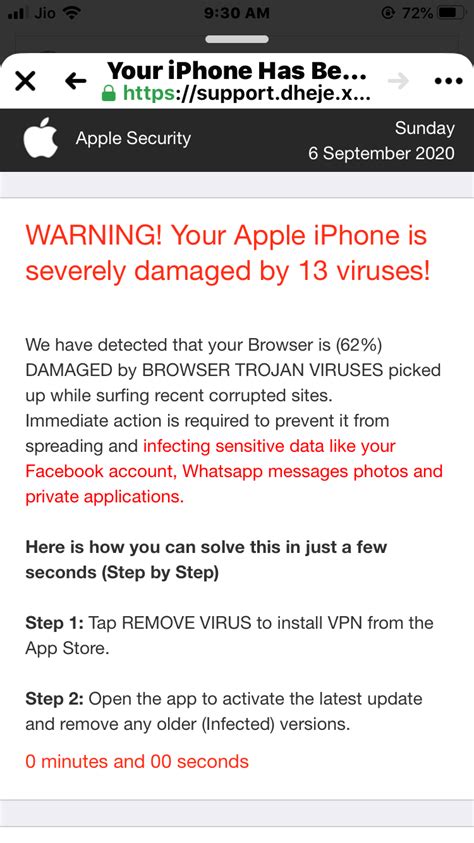This screenshot has height=843, width=474.
Task: Tap the 6 September 2020 date text
Action: [x=381, y=154]
